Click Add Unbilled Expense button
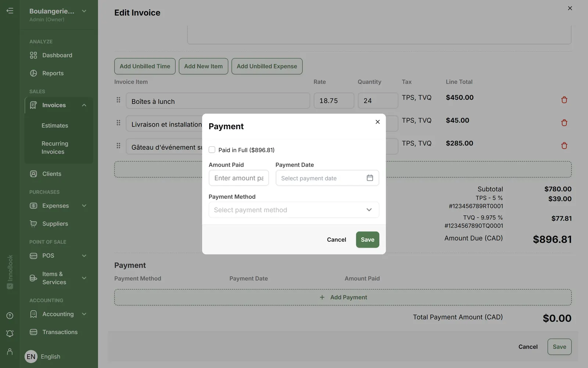 pos(267,66)
